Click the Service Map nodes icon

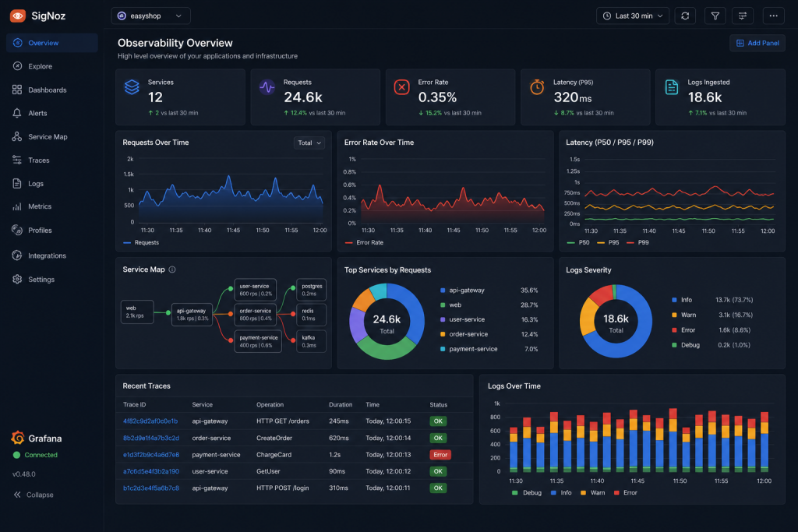pos(17,136)
